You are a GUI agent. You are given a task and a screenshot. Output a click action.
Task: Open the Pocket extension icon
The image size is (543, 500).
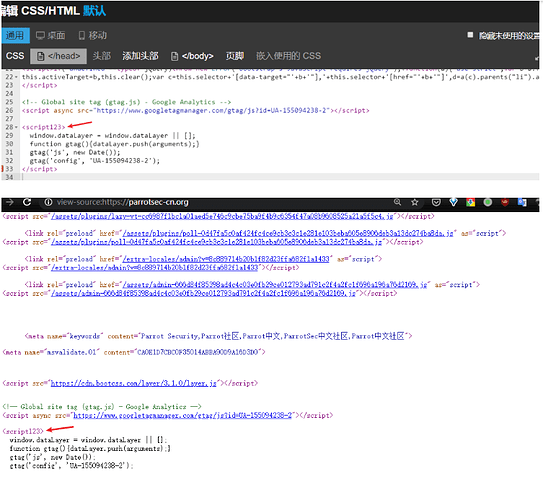pyautogui.click(x=436, y=202)
